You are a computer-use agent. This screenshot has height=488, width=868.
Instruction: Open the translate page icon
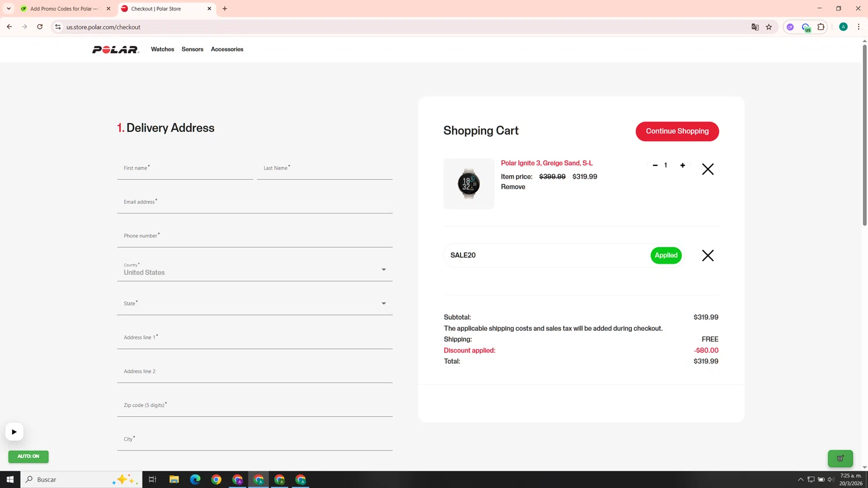755,27
